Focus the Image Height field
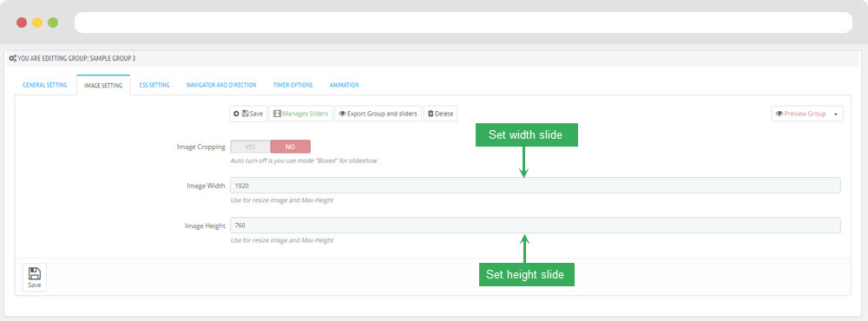The height and width of the screenshot is (321, 868). tap(536, 226)
